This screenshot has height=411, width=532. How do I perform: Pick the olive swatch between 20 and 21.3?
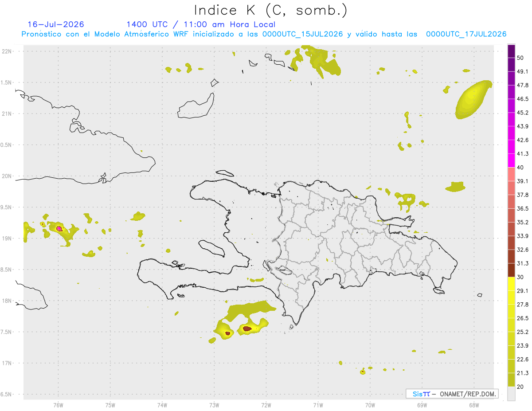pos(511,380)
